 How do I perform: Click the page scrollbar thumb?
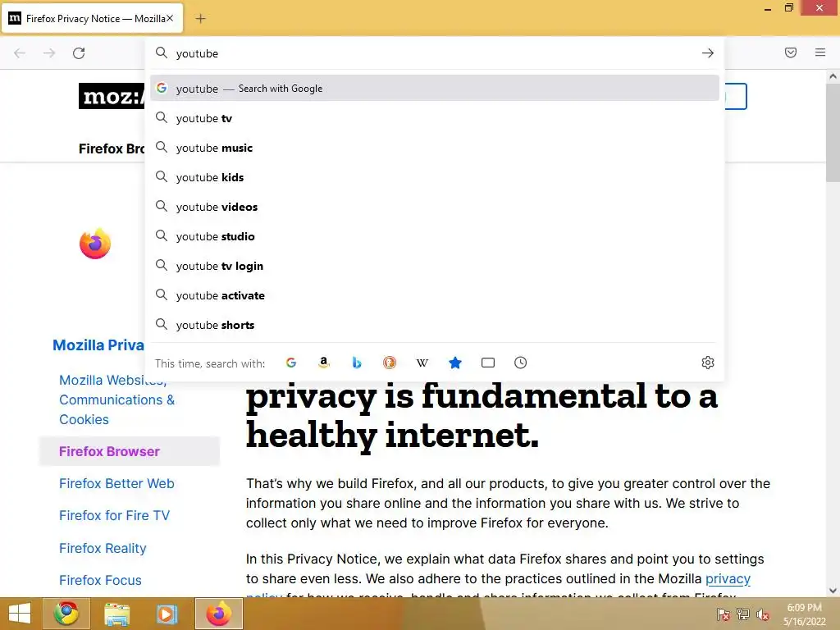[833, 131]
